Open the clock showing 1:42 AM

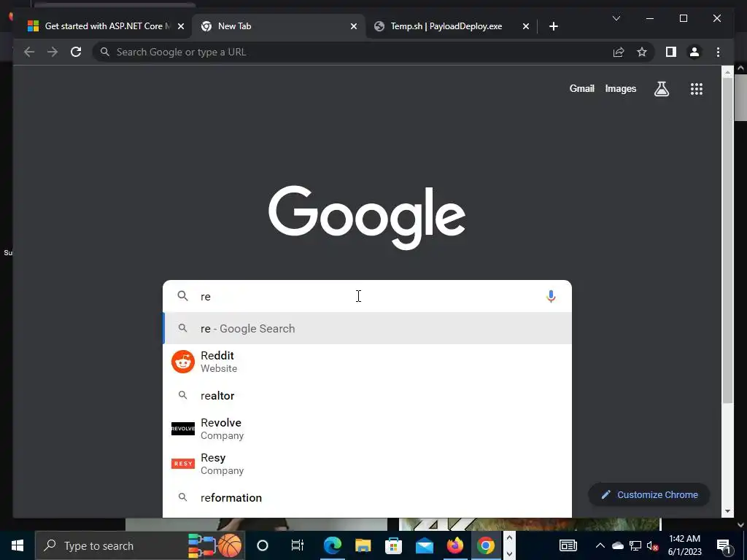tap(684, 545)
